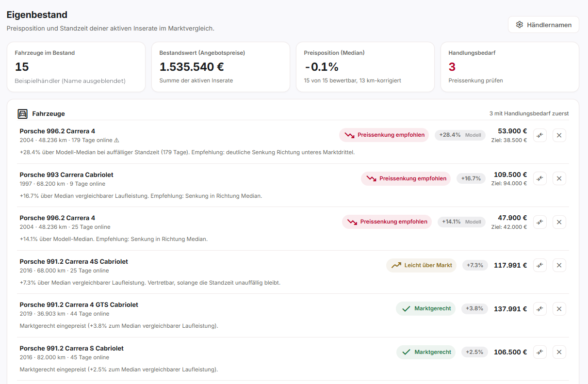Click Preissenkung empfohlen badge beside +16.7%
Screen dimensions: 588x384
pos(406,178)
